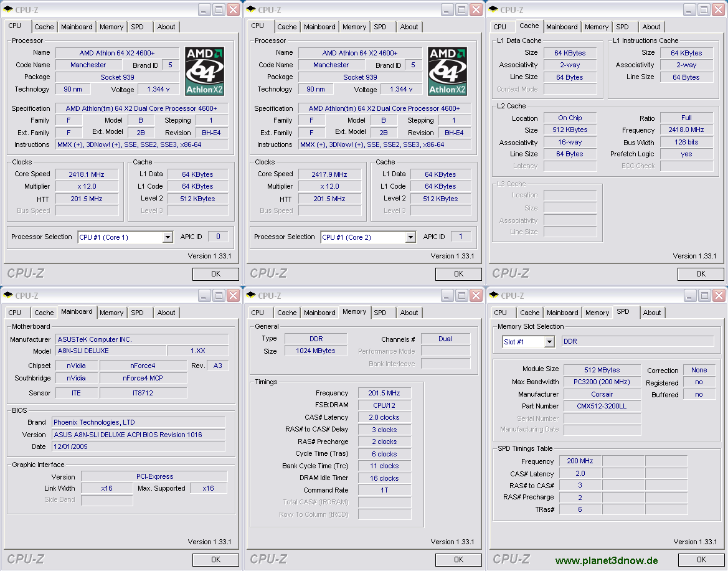Click the FSB:DRAM value CPU/12
Viewport: 728px width, 571px height.
coord(384,405)
